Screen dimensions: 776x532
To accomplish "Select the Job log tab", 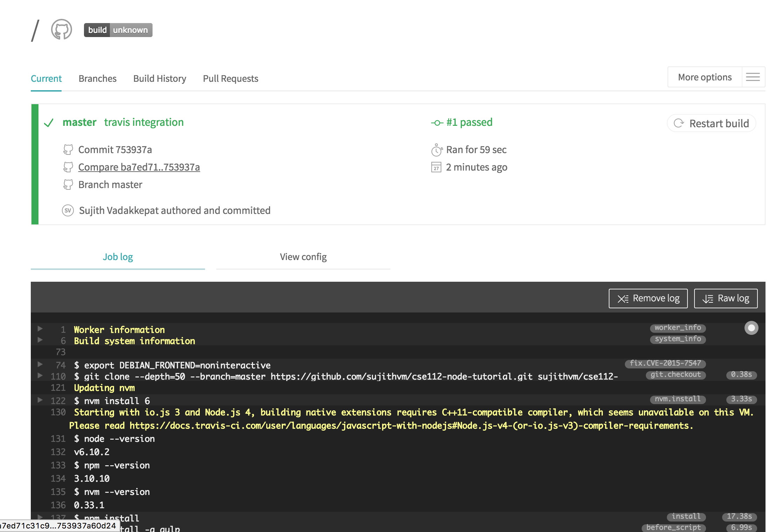I will coord(118,257).
